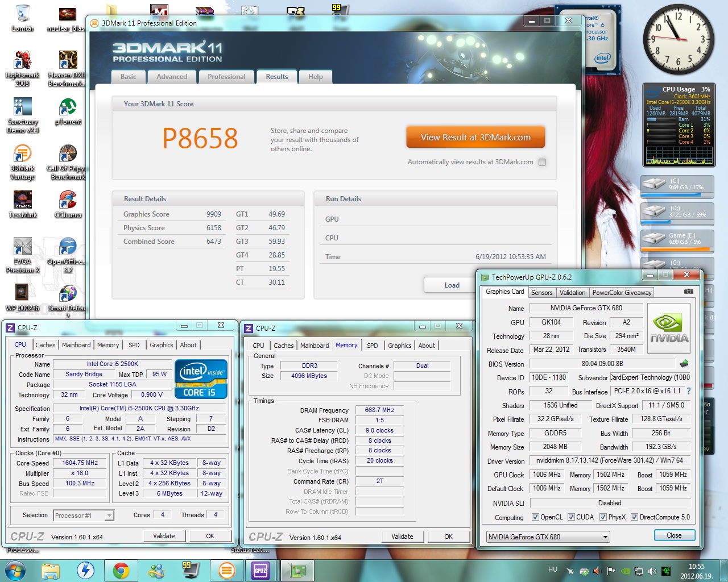Click OK in the left CPU-Z window
The width and height of the screenshot is (728, 582).
pos(210,536)
